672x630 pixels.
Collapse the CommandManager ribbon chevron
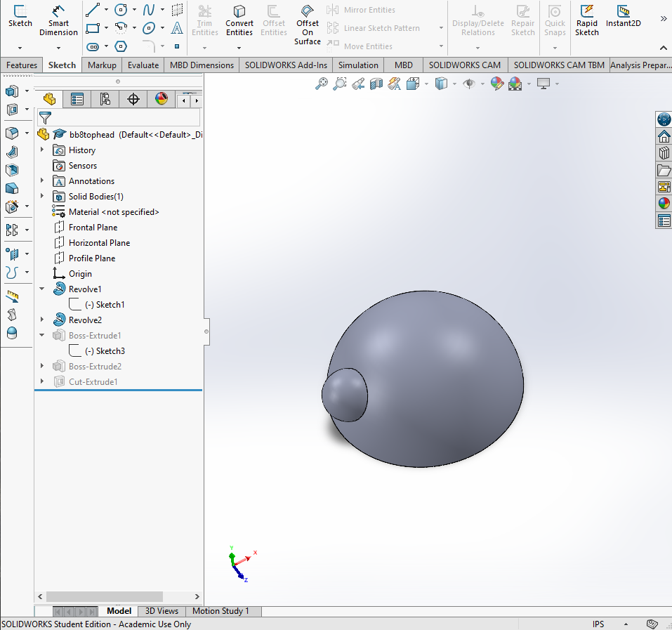click(663, 48)
